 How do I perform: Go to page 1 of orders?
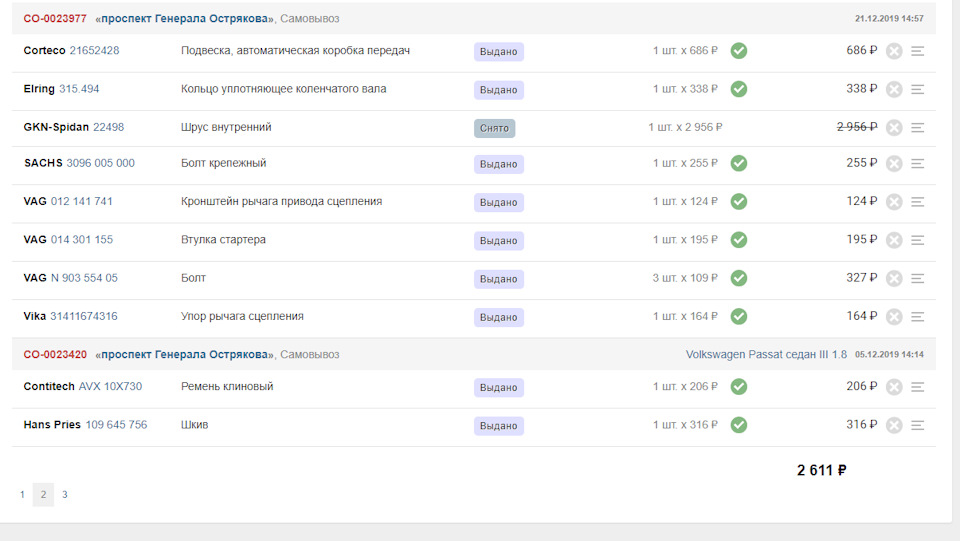coord(22,494)
